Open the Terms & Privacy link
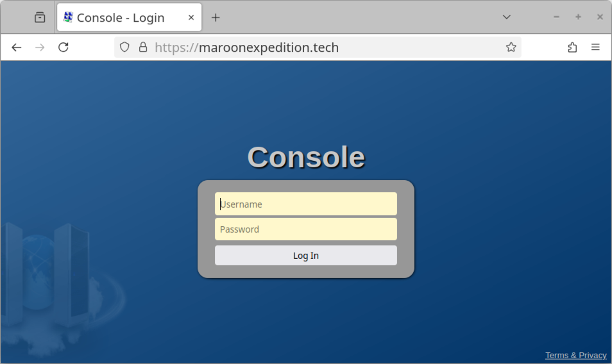 pos(575,356)
